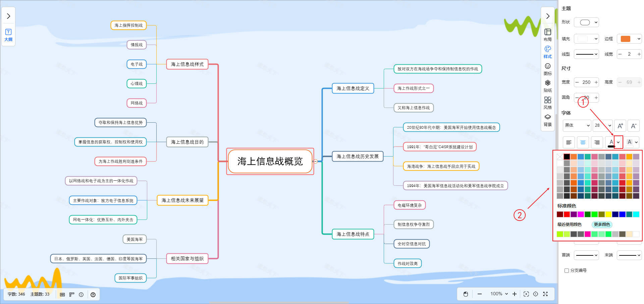Open the 图标 icon panel
Screen dimensions: 644x304
547,69
